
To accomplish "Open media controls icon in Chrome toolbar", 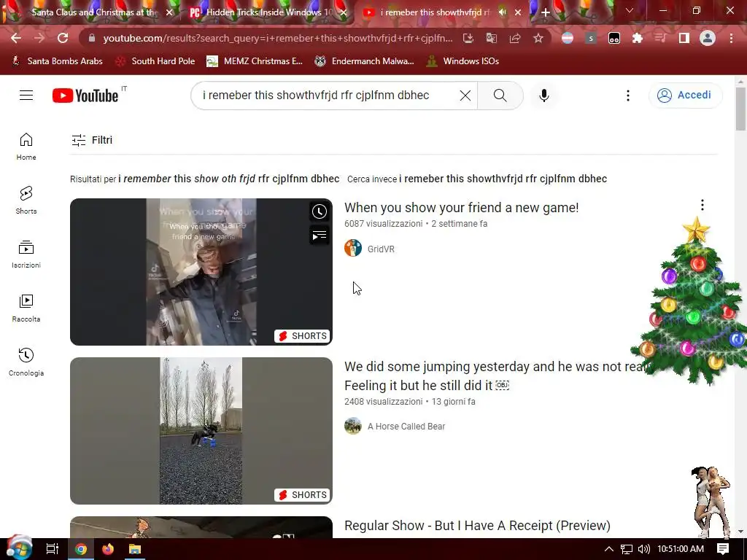I will coord(660,38).
